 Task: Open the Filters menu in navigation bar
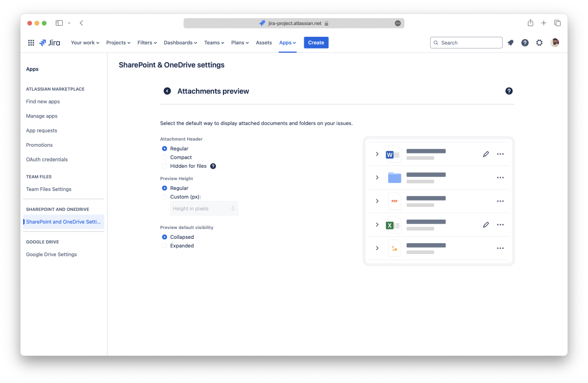tap(147, 43)
